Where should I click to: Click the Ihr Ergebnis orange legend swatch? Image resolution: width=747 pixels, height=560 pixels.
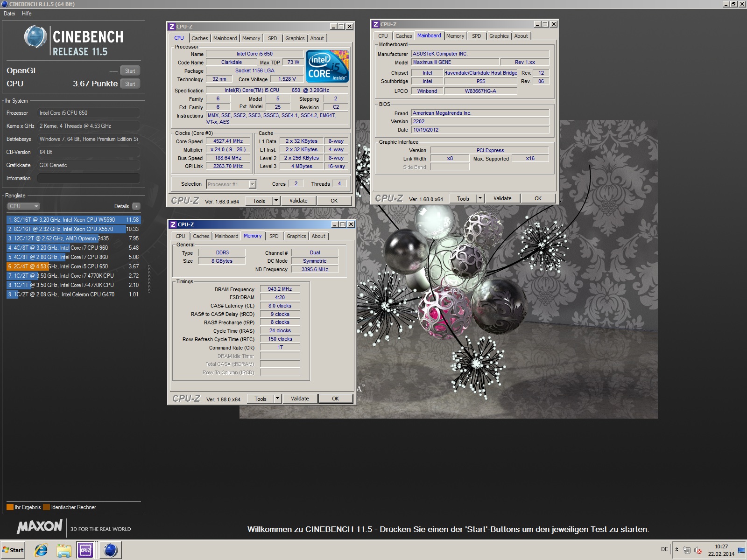pos(10,507)
